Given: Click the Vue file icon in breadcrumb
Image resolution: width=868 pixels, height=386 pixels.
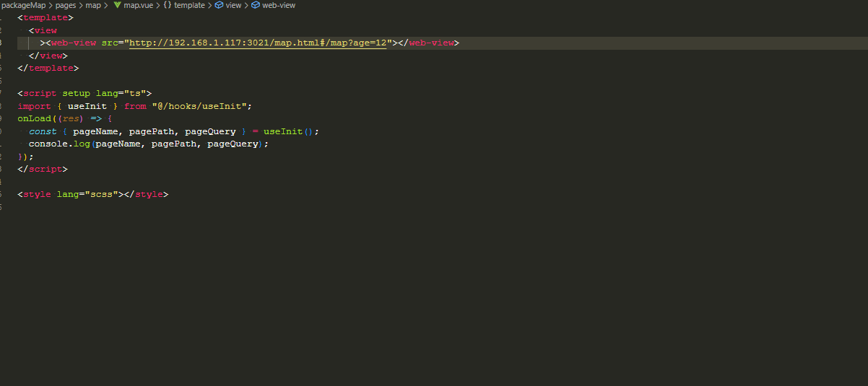Looking at the screenshot, I should pos(117,5).
